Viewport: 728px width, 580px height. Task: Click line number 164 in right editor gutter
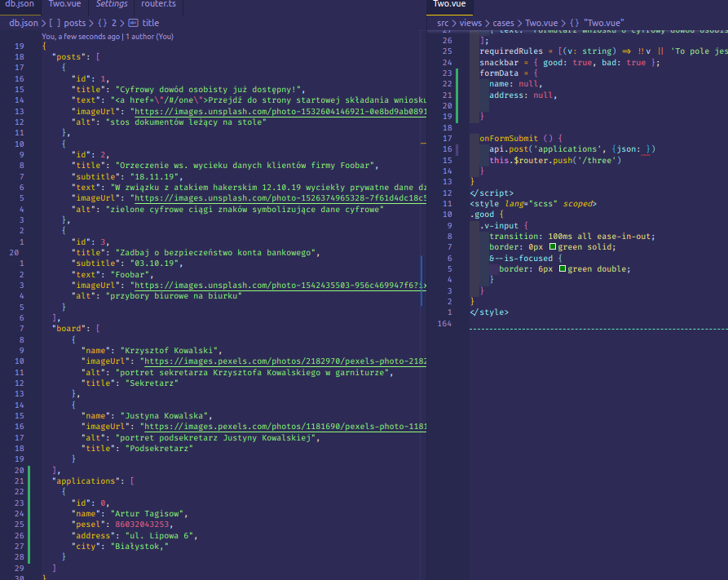point(444,324)
